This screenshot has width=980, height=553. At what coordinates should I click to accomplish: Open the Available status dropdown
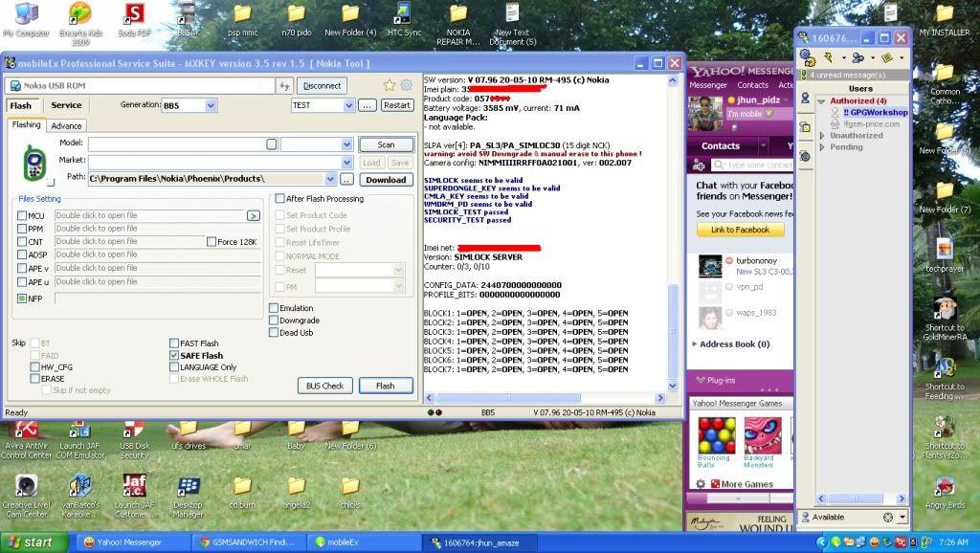(x=902, y=517)
